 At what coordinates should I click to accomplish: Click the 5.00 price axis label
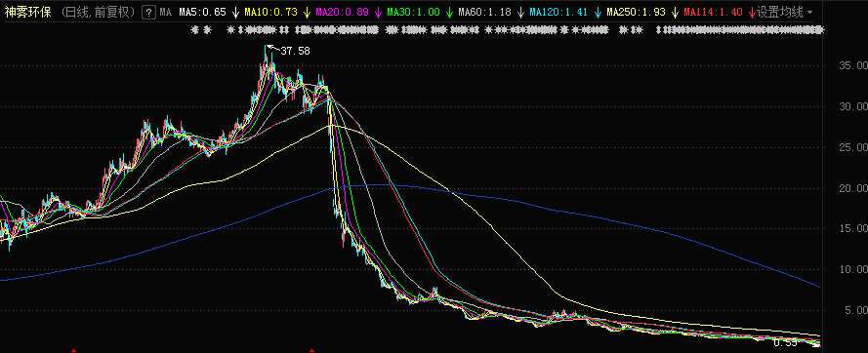(856, 310)
